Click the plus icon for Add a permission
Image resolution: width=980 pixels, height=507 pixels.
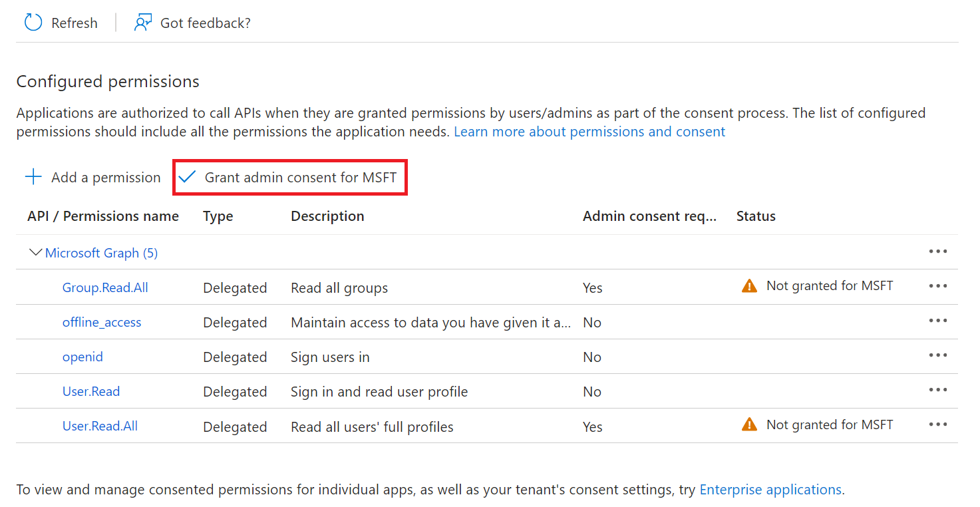(x=33, y=177)
